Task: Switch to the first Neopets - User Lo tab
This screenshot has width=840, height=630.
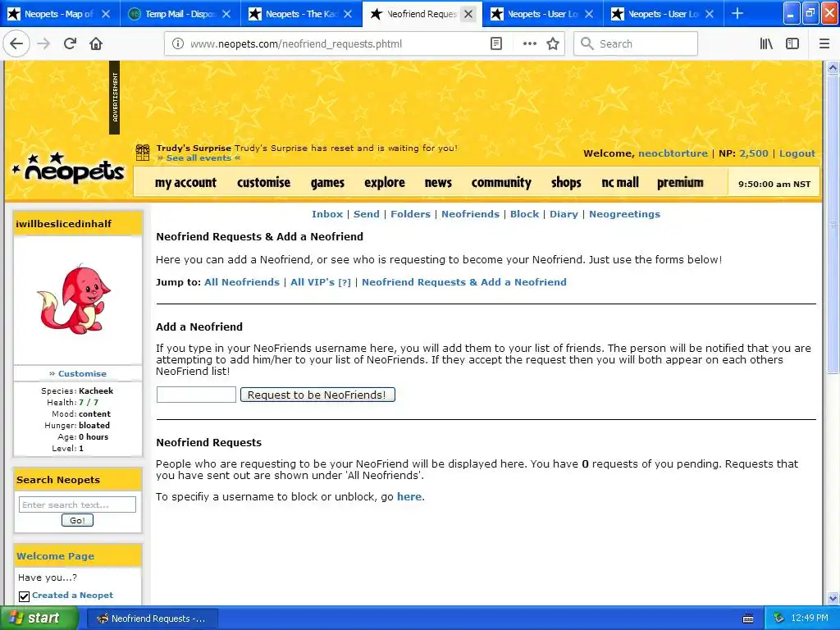Action: (542, 14)
